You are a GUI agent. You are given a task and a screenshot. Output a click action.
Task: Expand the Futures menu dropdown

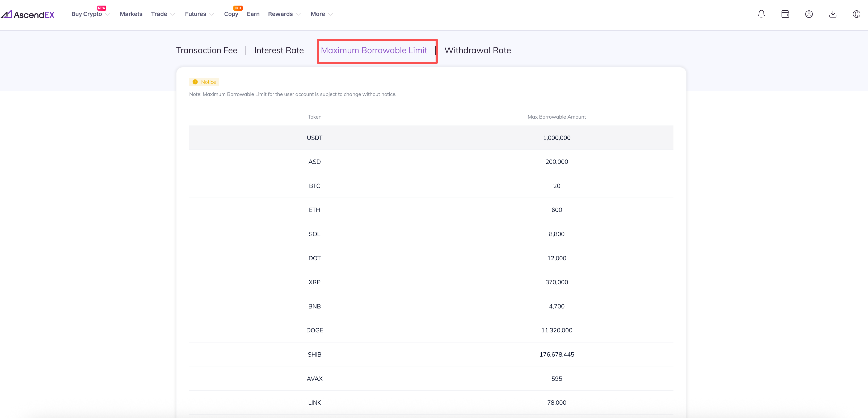pyautogui.click(x=200, y=14)
